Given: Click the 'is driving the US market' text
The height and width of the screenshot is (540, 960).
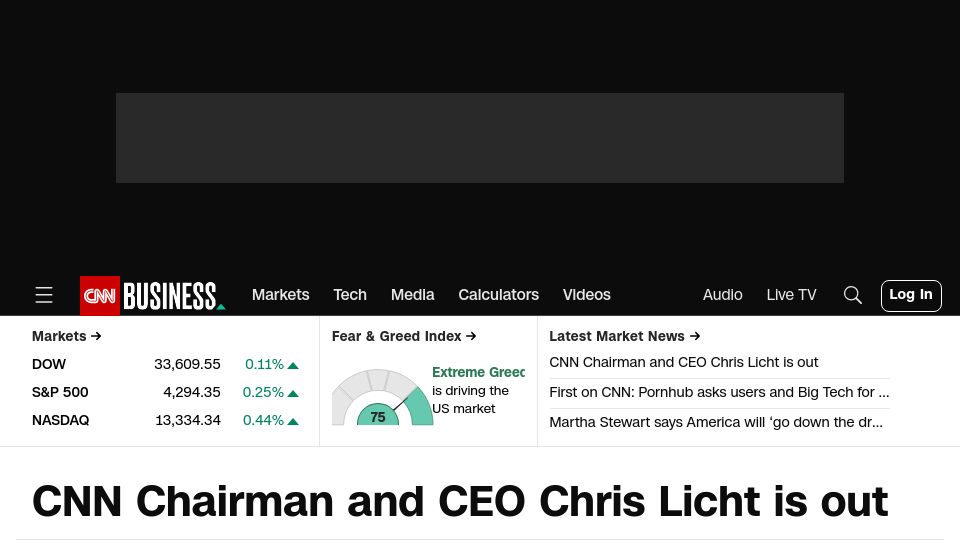Looking at the screenshot, I should coord(470,400).
